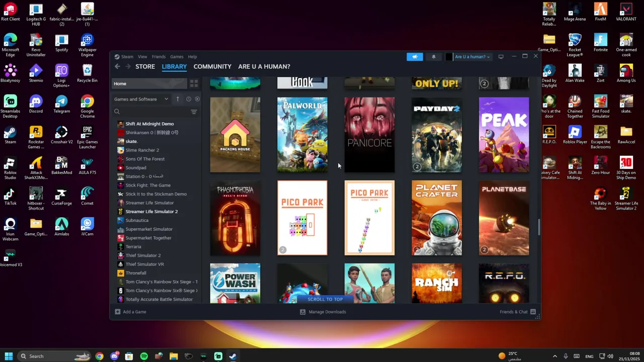Switch to STORE tab
Image resolution: width=644 pixels, height=362 pixels.
tap(145, 66)
